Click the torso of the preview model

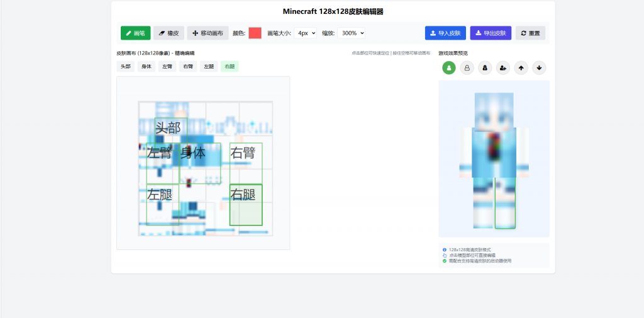tap(494, 152)
